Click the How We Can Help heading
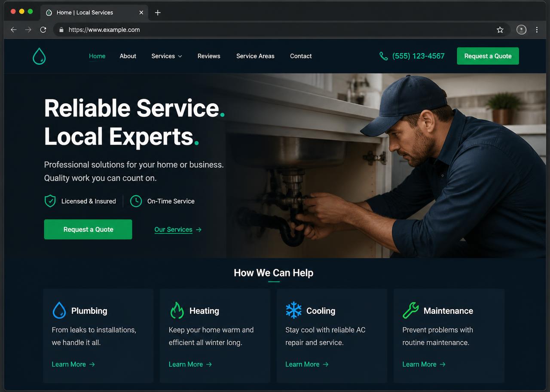The image size is (550, 392). pyautogui.click(x=274, y=273)
